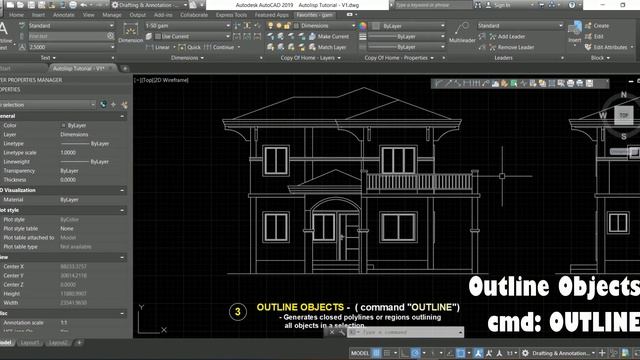Expand the Dimensions panel title
This screenshot has width=640, height=360.
pyautogui.click(x=187, y=58)
